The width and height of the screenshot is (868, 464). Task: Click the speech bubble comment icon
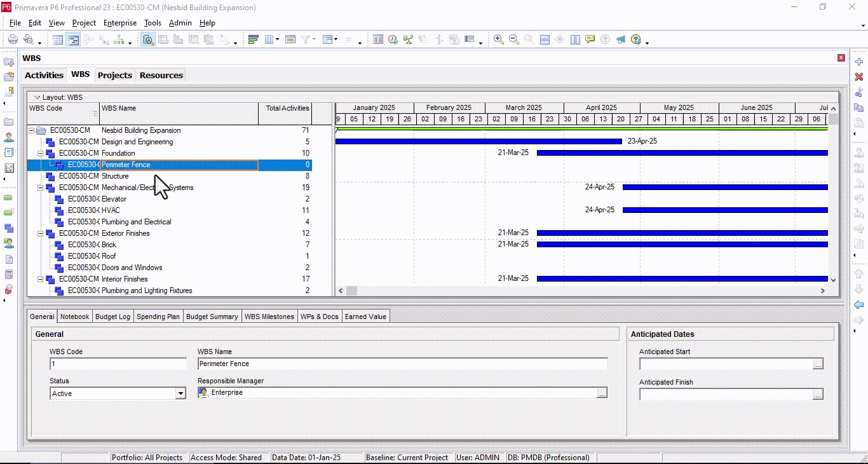click(x=590, y=39)
